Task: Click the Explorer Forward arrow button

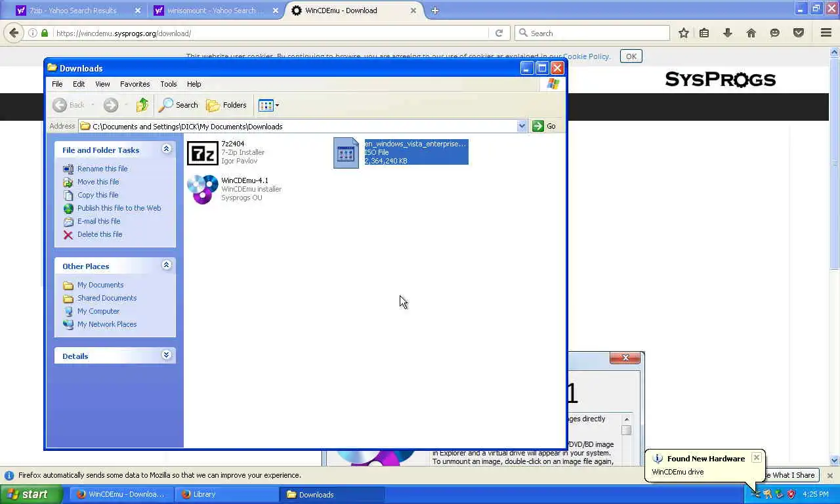Action: point(111,105)
